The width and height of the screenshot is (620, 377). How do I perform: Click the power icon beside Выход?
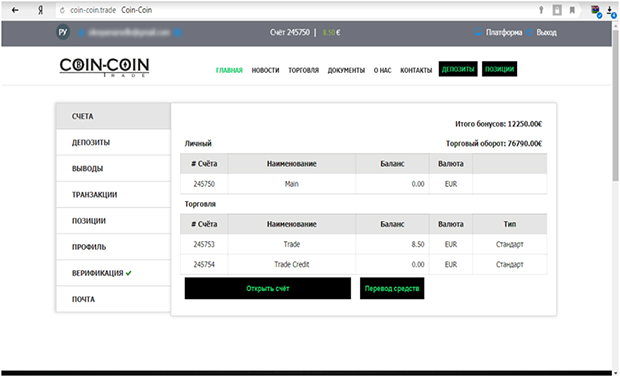click(530, 32)
